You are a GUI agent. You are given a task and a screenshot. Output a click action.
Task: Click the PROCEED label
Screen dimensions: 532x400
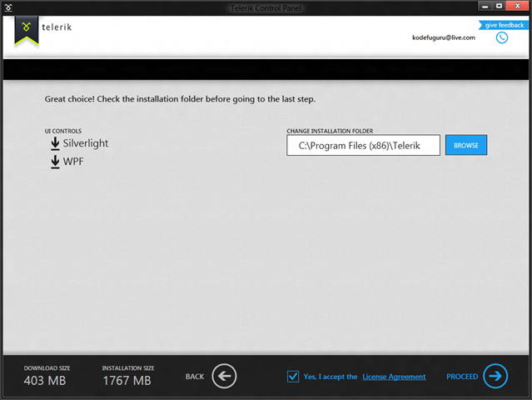(x=462, y=377)
